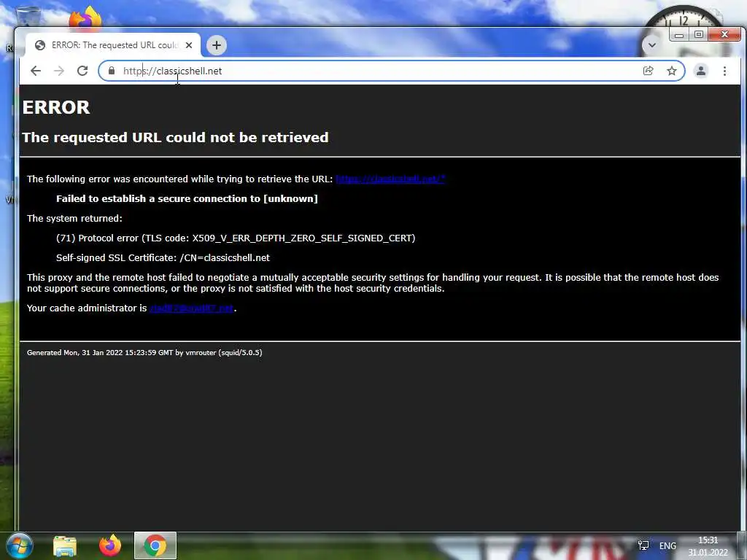Viewport: 747px width, 560px height.
Task: Expand the tab search dropdown arrow
Action: point(651,45)
